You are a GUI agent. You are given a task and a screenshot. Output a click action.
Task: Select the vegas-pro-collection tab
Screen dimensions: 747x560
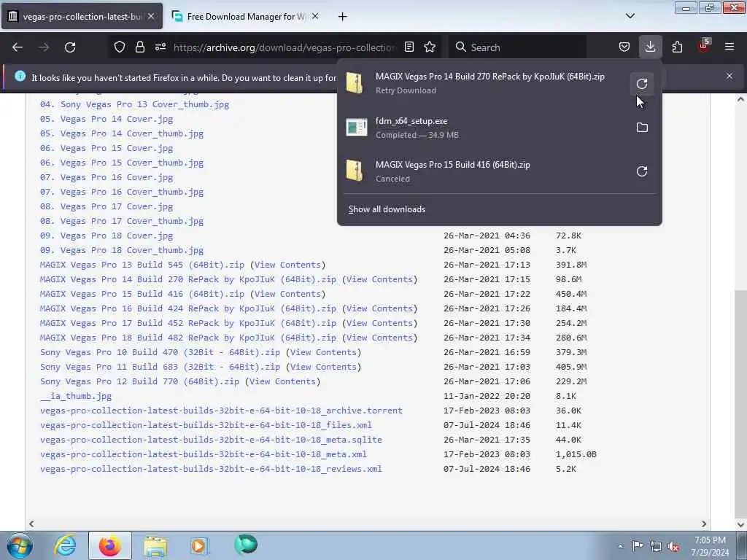pyautogui.click(x=82, y=17)
